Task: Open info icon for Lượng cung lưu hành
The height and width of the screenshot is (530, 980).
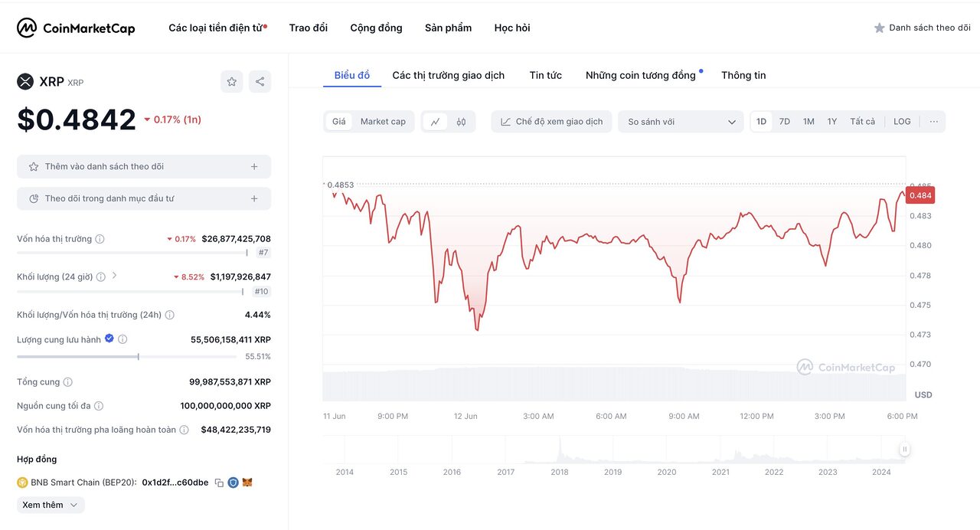Action: pyautogui.click(x=122, y=339)
